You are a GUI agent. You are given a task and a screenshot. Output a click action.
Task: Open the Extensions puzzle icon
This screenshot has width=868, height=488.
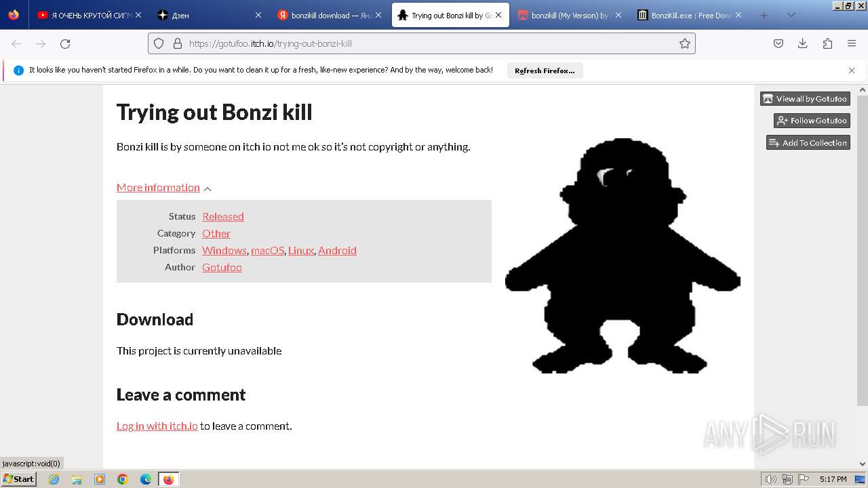(x=827, y=43)
